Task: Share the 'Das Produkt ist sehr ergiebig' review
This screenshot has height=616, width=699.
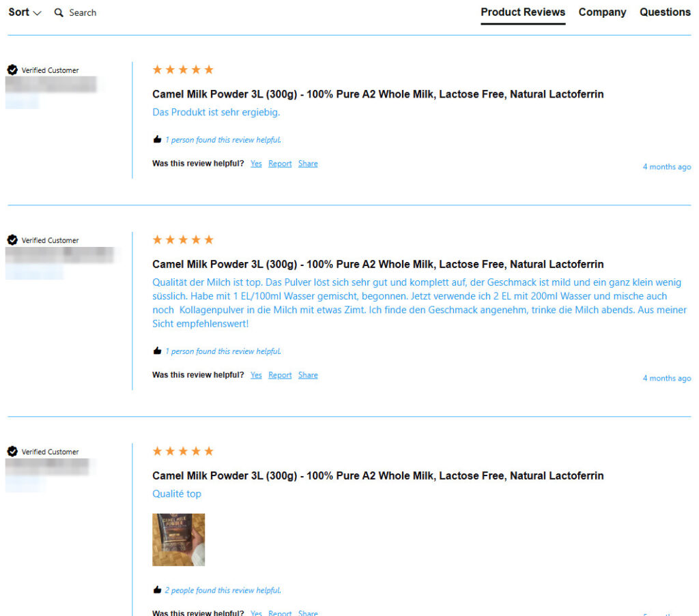Action: pyautogui.click(x=308, y=164)
